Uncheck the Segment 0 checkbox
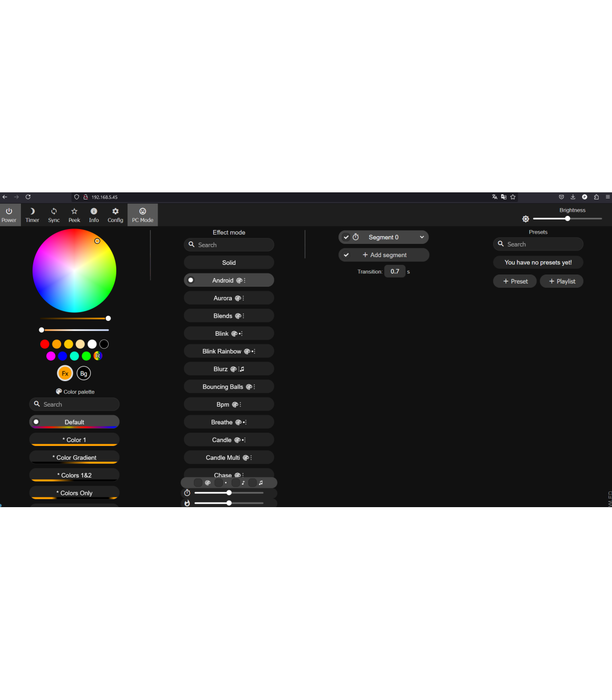The image size is (612, 700). [x=346, y=237]
